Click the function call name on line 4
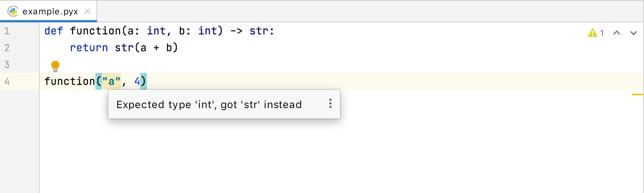Image resolution: width=644 pixels, height=193 pixels. [69, 81]
